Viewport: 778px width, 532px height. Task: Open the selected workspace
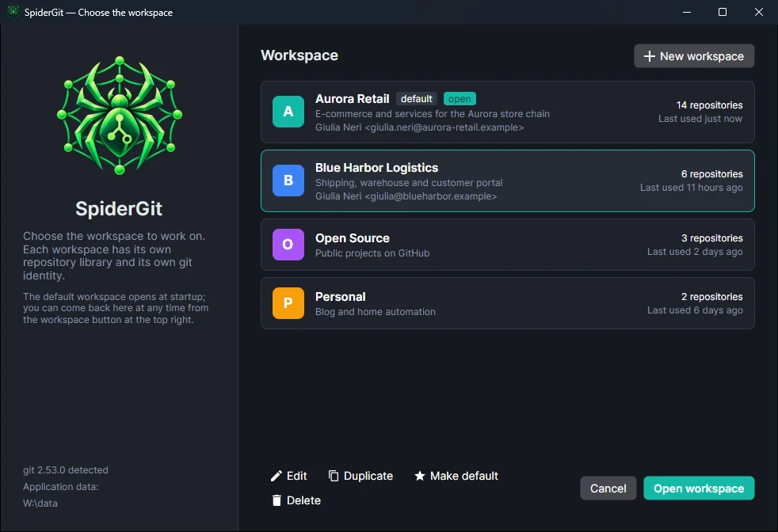(699, 488)
